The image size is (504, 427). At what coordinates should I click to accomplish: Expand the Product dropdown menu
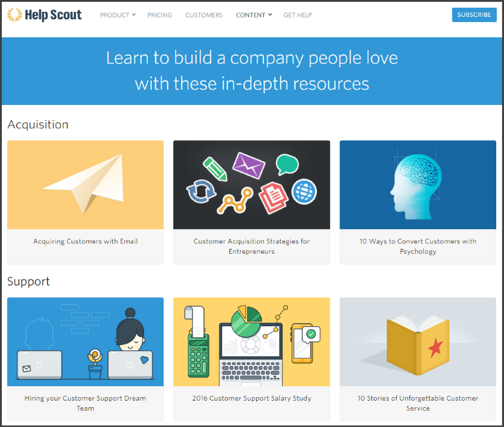118,15
